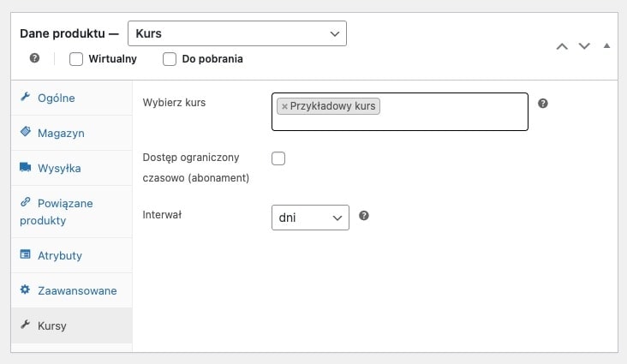Click help icon beside Wybierz kurs field

click(x=542, y=104)
